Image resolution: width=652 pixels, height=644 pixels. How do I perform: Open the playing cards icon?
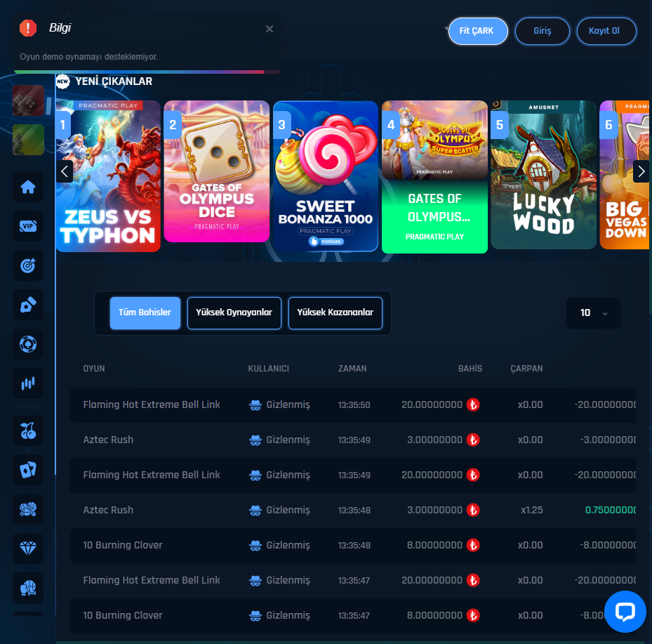click(28, 471)
